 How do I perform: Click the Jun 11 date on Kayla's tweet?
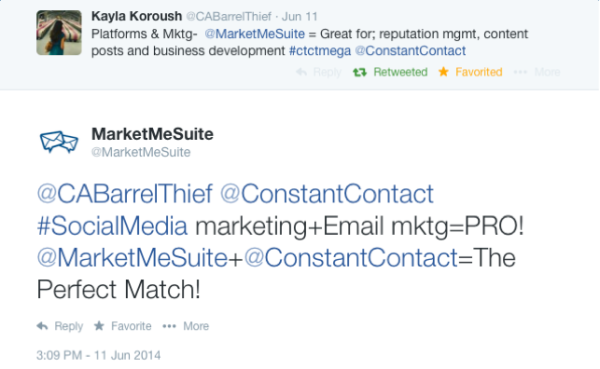coord(300,16)
